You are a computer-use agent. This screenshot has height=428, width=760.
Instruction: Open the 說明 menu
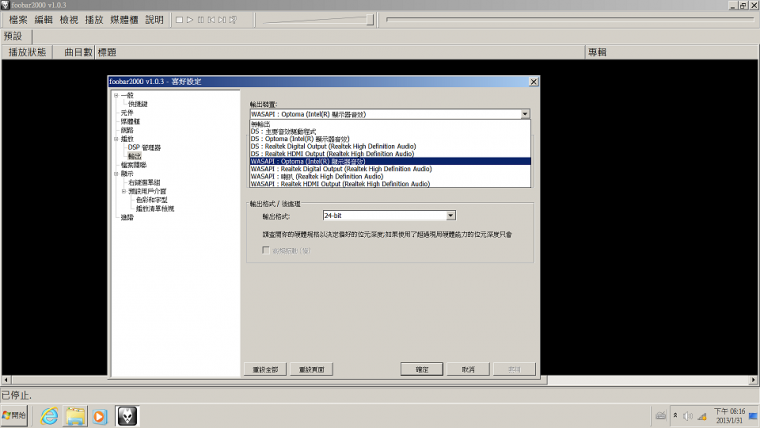pyautogui.click(x=155, y=20)
